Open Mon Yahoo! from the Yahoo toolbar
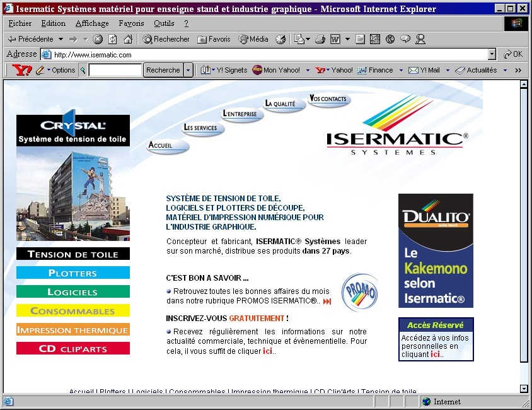 click(276, 70)
